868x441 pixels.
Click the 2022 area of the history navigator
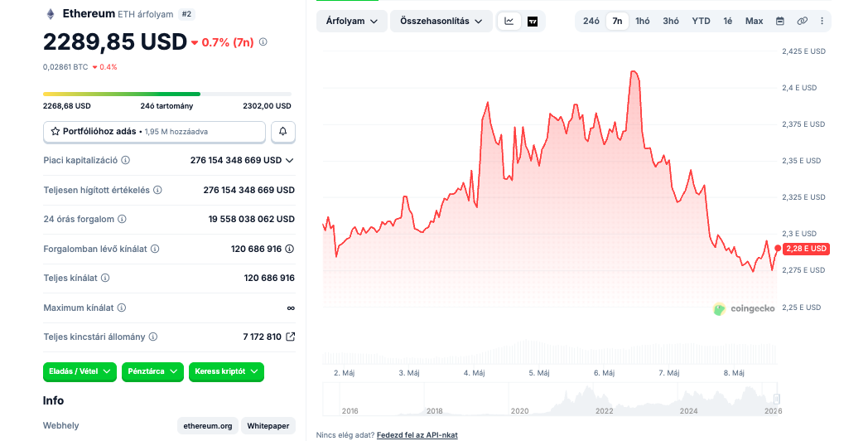[604, 410]
